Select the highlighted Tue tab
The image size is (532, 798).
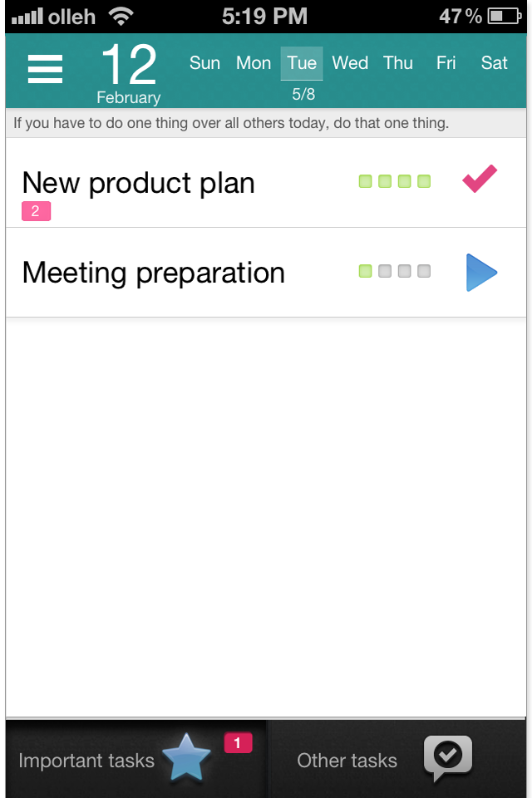coord(302,64)
